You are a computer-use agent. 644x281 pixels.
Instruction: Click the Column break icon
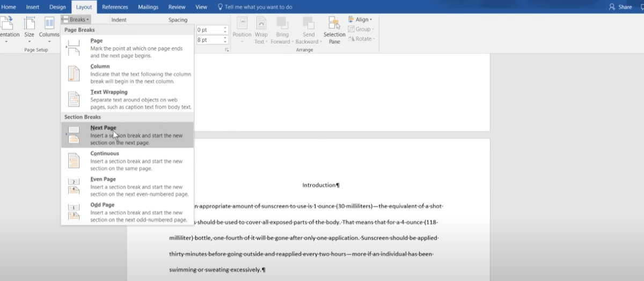(x=74, y=74)
